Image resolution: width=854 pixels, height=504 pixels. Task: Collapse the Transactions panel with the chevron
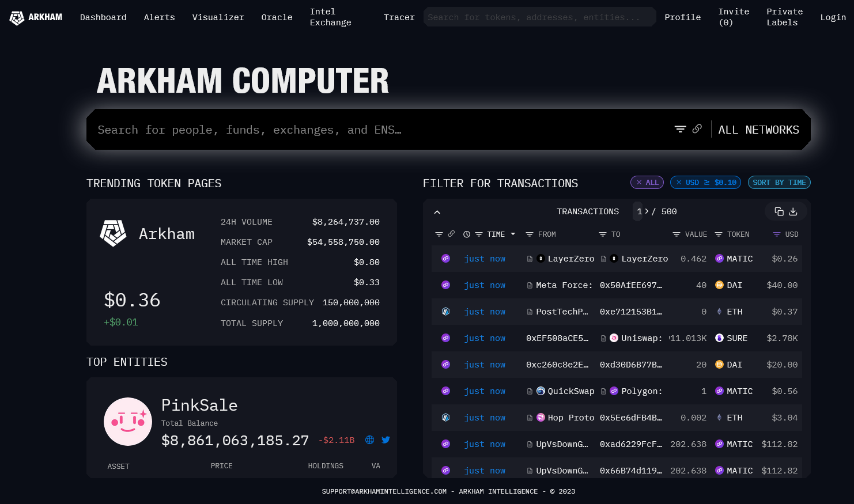click(437, 212)
